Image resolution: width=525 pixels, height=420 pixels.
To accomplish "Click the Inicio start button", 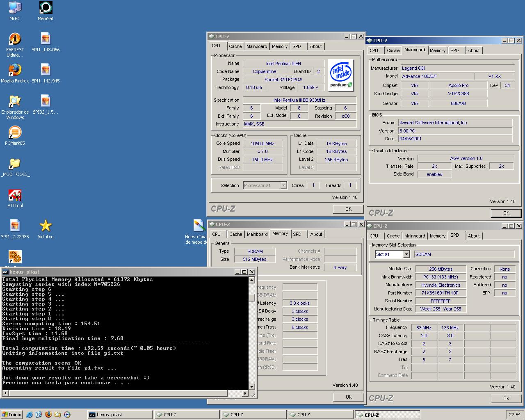I will tap(12, 415).
